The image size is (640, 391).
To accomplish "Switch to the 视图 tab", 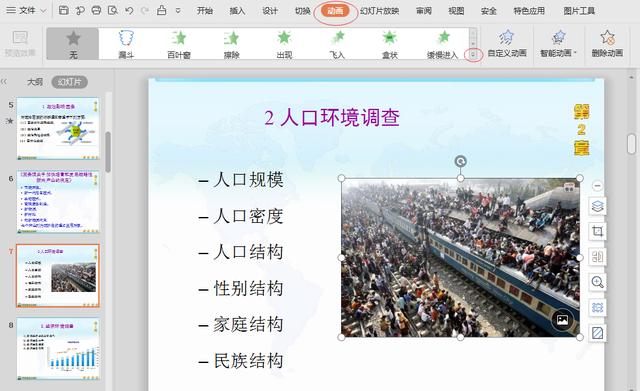I will (x=456, y=11).
